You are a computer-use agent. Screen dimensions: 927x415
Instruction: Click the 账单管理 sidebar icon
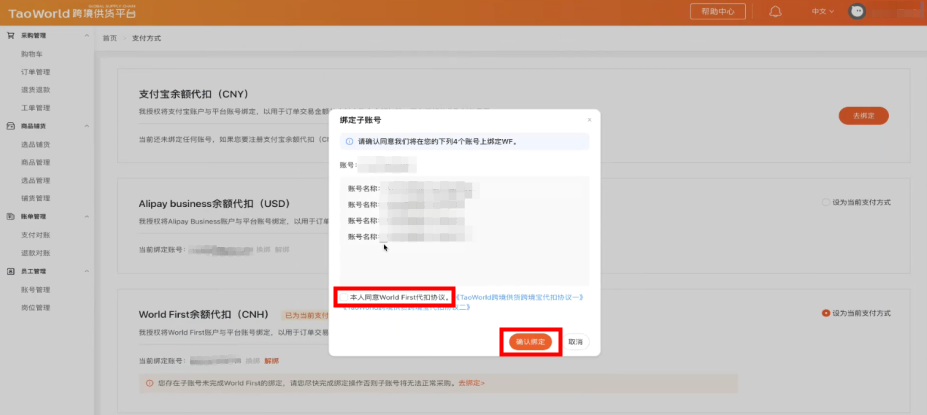(x=10, y=216)
